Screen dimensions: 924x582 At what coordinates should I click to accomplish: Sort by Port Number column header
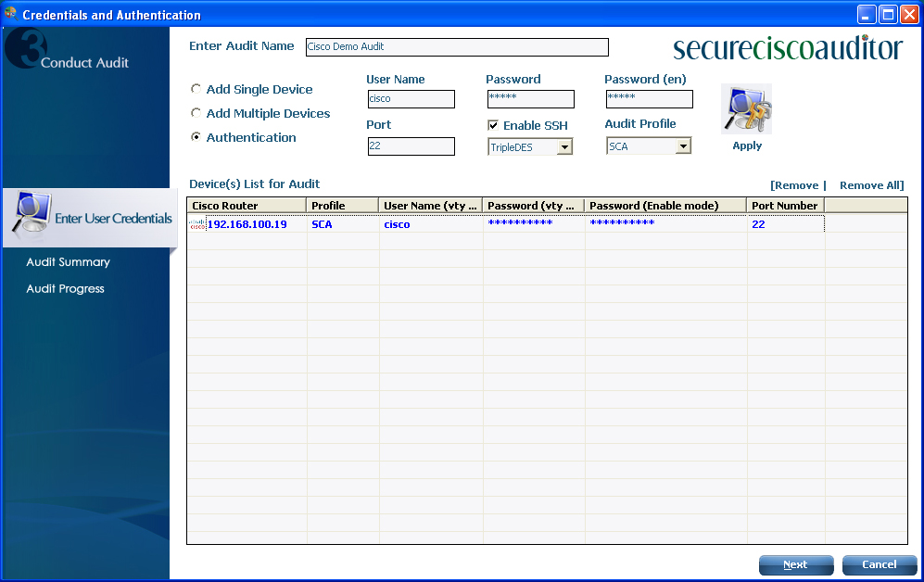point(786,206)
